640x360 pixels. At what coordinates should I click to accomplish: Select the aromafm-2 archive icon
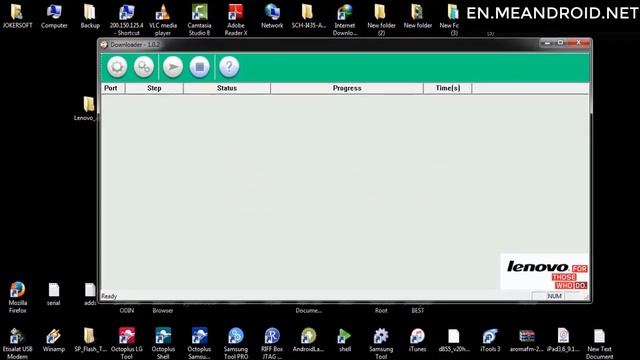pos(527,340)
